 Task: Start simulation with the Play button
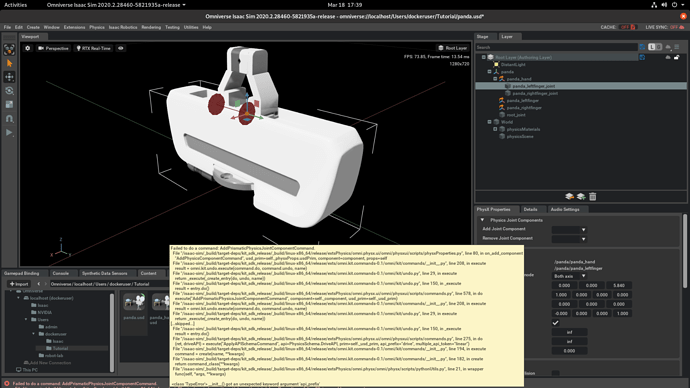(x=9, y=132)
